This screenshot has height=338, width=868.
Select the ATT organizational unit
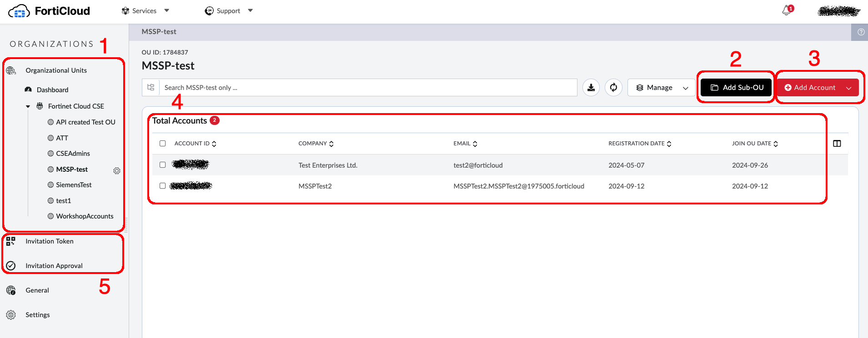click(x=62, y=138)
